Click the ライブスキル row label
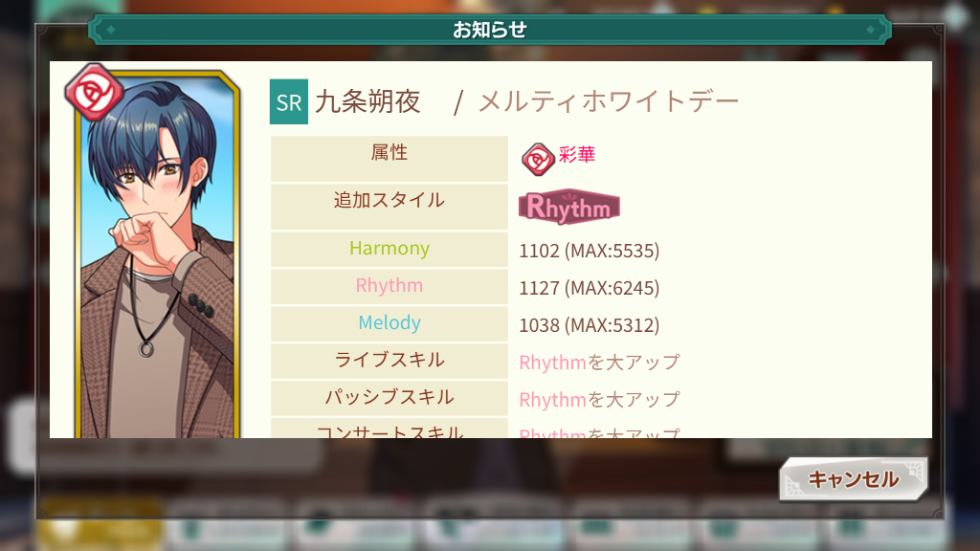Viewport: 980px width, 551px height. (390, 361)
